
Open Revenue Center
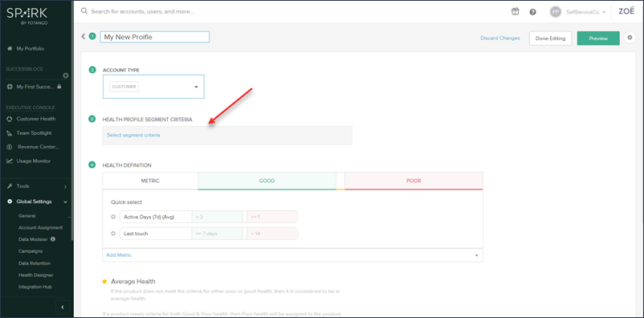pos(38,147)
